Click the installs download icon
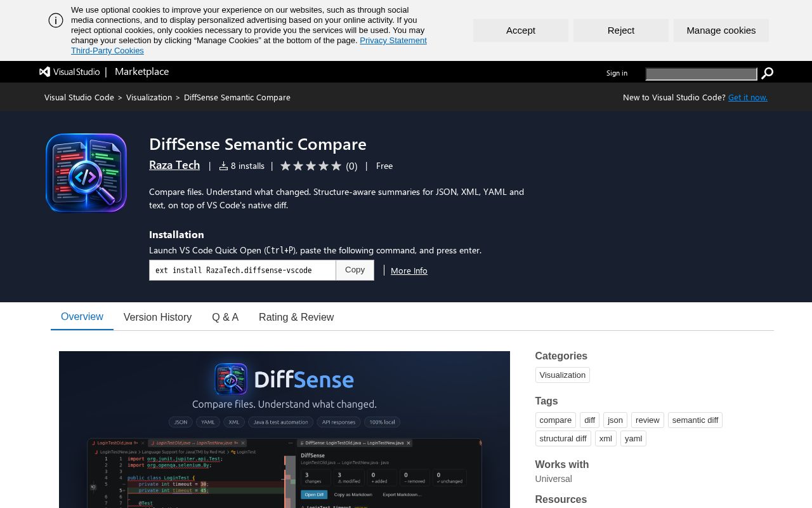812x508 pixels. point(223,166)
